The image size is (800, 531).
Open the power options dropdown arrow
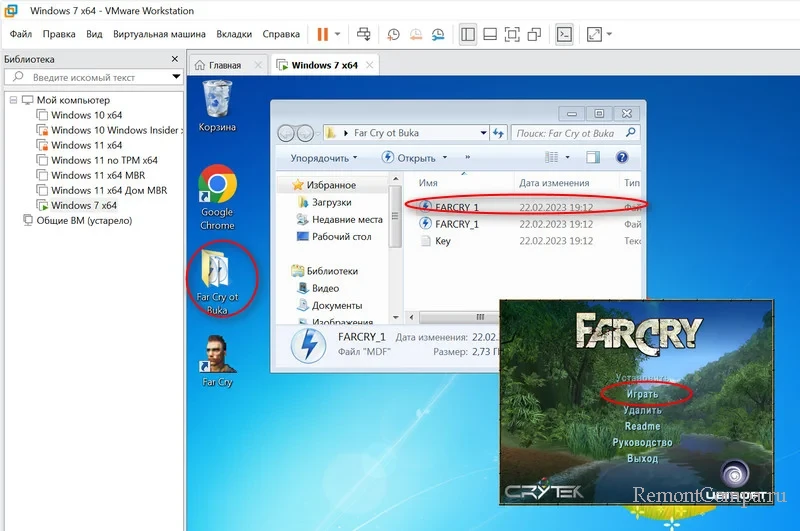pyautogui.click(x=337, y=34)
